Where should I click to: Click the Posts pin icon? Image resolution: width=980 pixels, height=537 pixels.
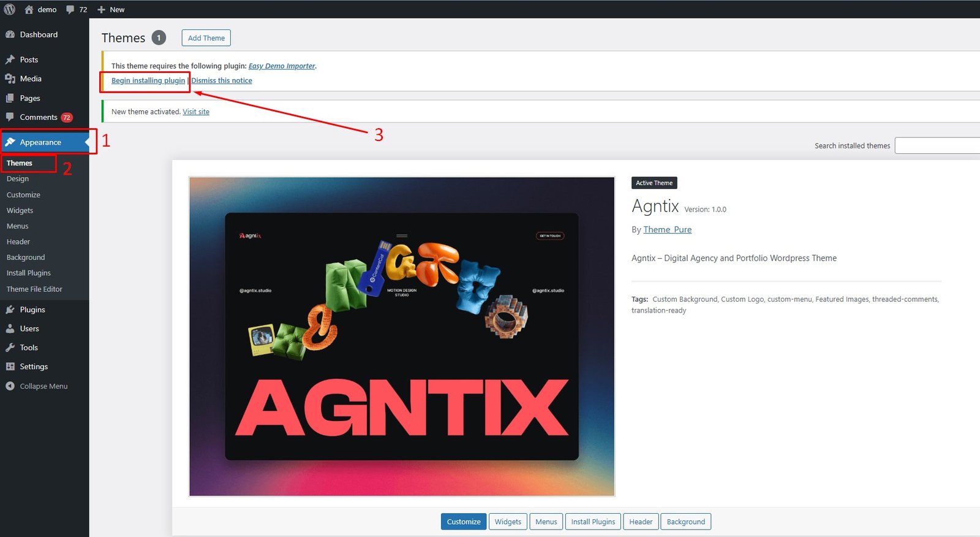(10, 59)
